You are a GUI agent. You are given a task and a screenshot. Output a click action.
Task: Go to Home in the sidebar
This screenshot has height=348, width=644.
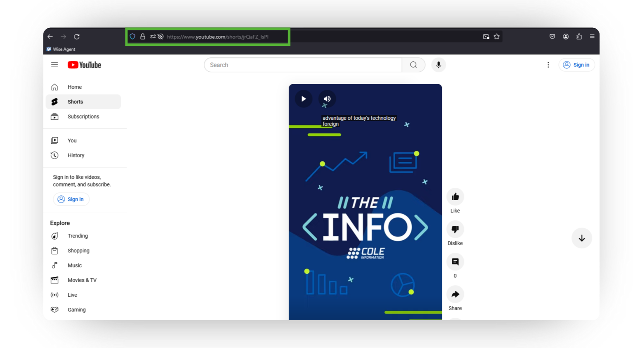pos(83,87)
